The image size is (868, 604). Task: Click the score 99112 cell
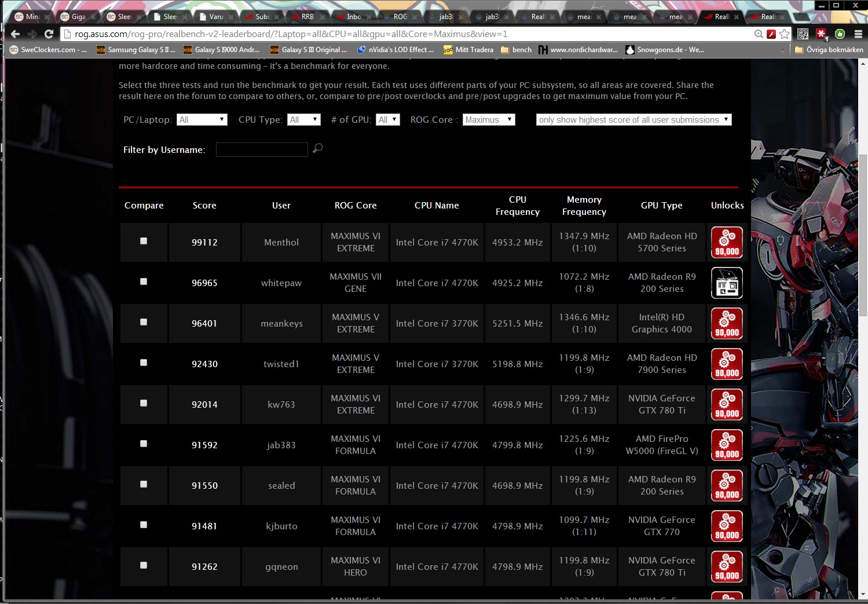point(204,242)
